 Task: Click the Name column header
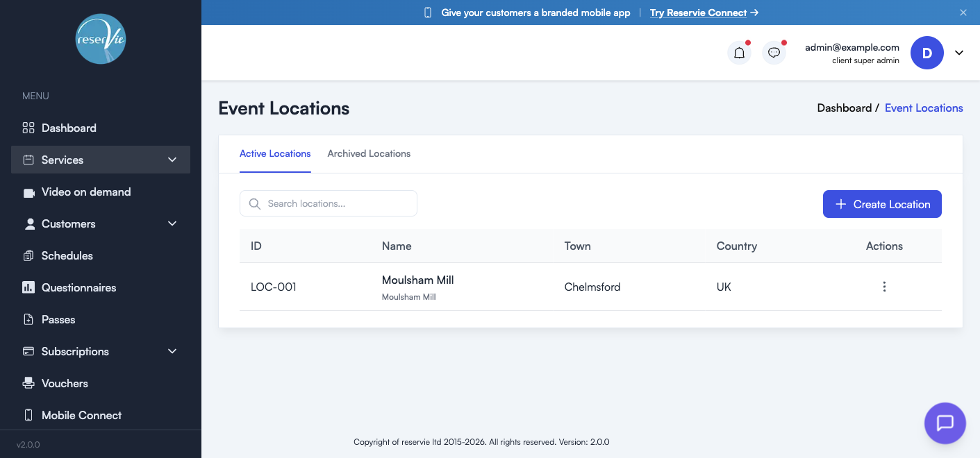(x=397, y=246)
